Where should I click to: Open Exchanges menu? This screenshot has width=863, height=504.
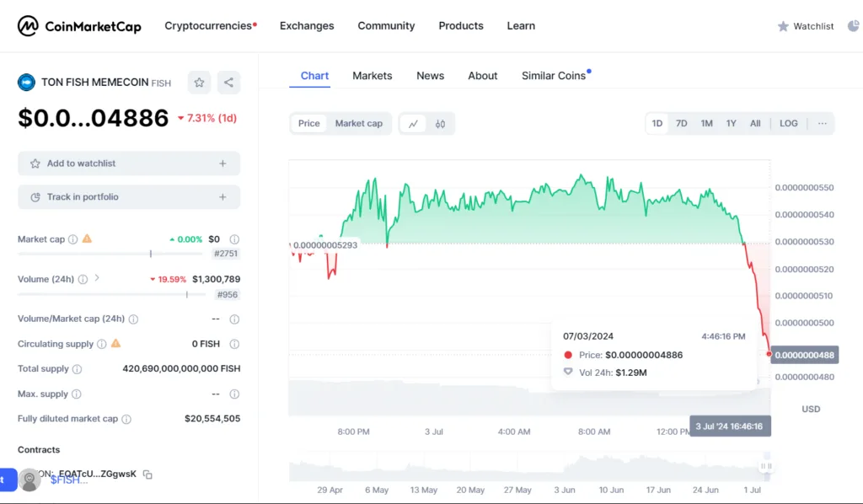click(x=307, y=26)
